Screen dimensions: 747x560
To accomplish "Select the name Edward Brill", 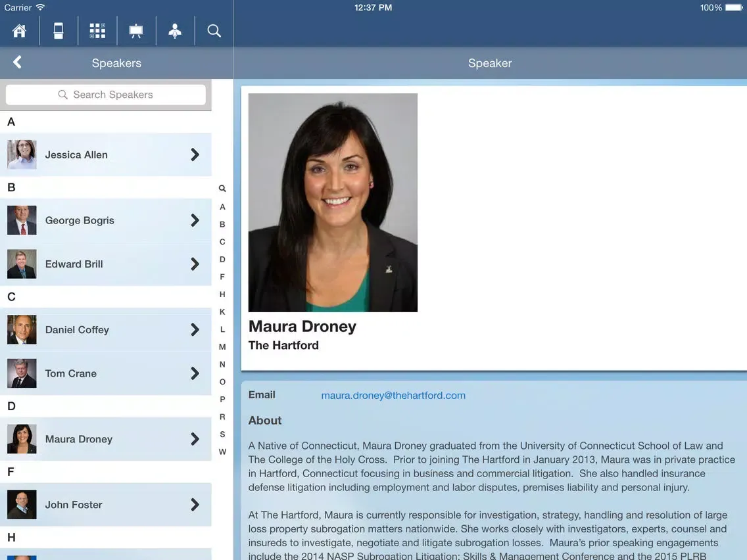I will click(74, 264).
